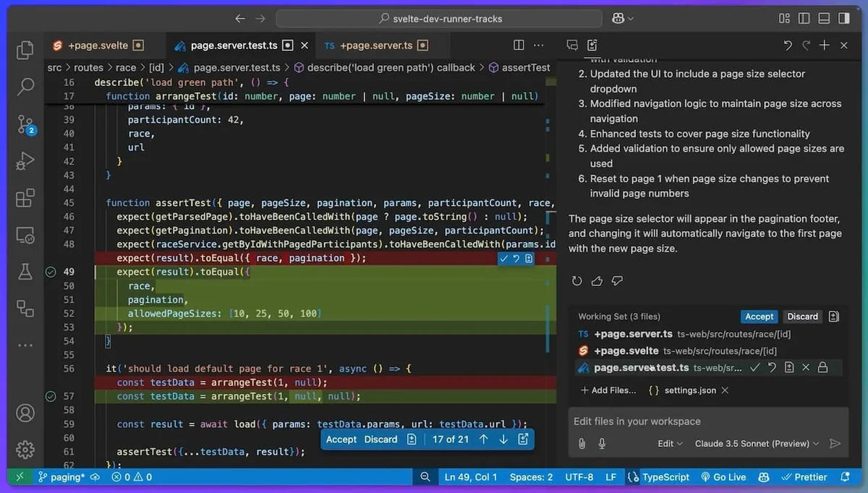Open Claude 3.5 Sonnet model picker

[757, 444]
